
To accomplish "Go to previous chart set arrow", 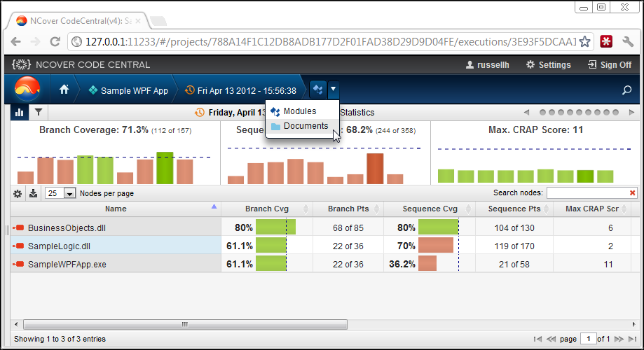I will pos(526,113).
